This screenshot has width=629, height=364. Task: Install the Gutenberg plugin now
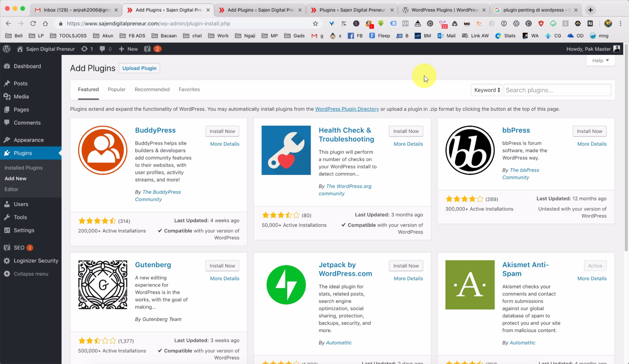coord(222,266)
